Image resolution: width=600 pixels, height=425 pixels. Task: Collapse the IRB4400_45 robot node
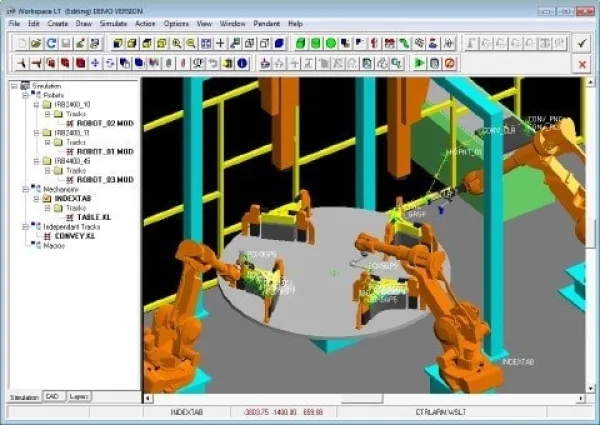point(36,161)
